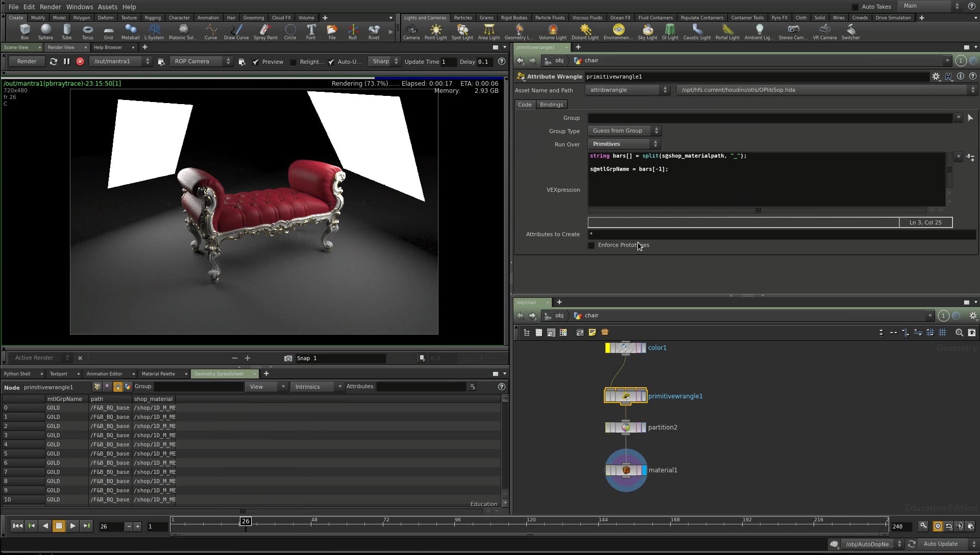Screen dimensions: 980x555
Task: Toggle the Auto Takes checkbox
Action: coord(855,7)
